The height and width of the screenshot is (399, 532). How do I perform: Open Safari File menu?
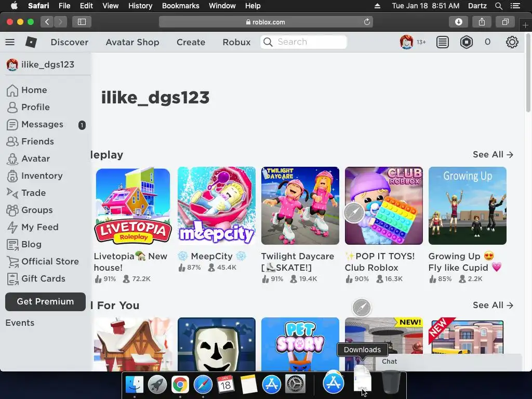pyautogui.click(x=64, y=6)
